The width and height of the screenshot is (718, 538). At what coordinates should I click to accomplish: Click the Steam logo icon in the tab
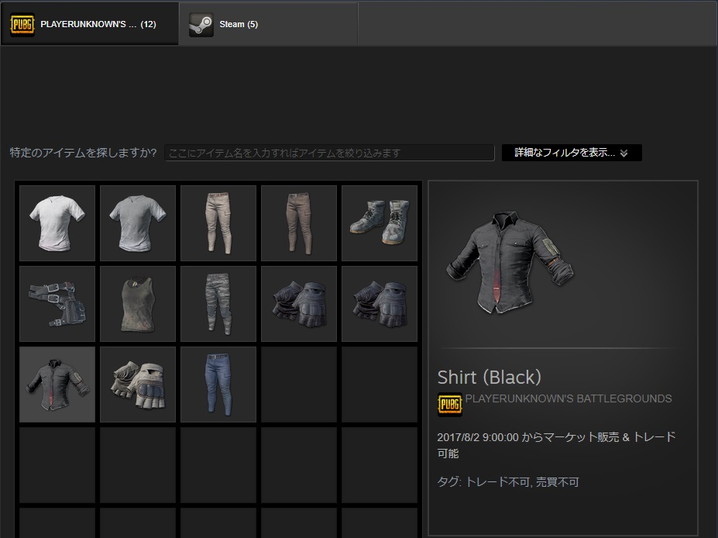[x=201, y=24]
